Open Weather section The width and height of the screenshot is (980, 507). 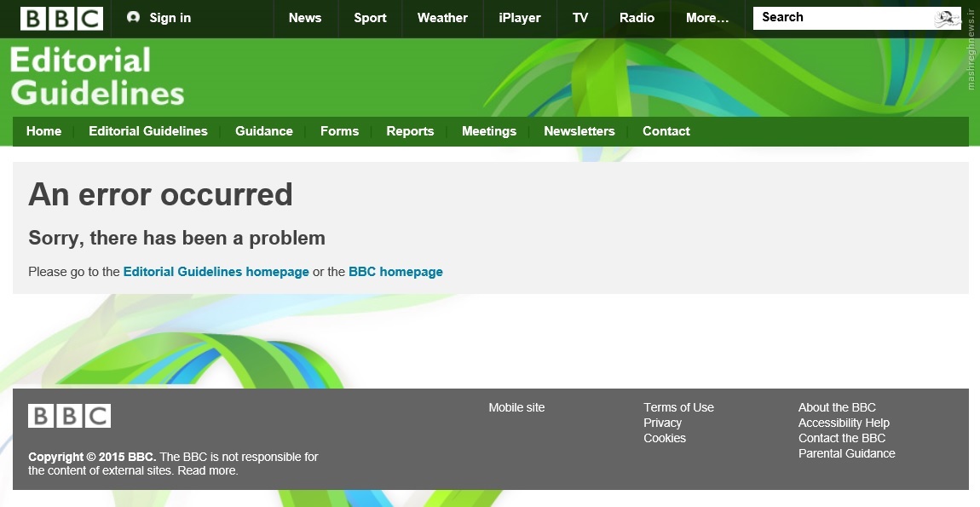click(442, 18)
